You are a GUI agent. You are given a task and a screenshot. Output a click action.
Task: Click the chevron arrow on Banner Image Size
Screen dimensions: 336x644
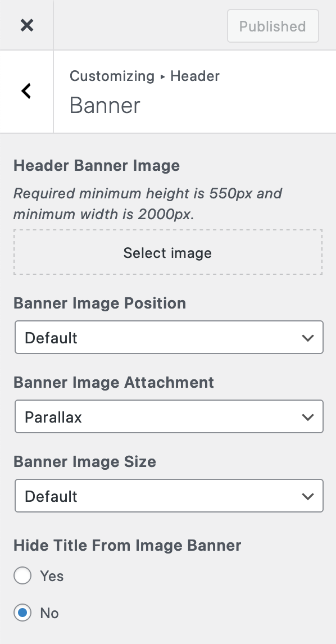point(308,496)
